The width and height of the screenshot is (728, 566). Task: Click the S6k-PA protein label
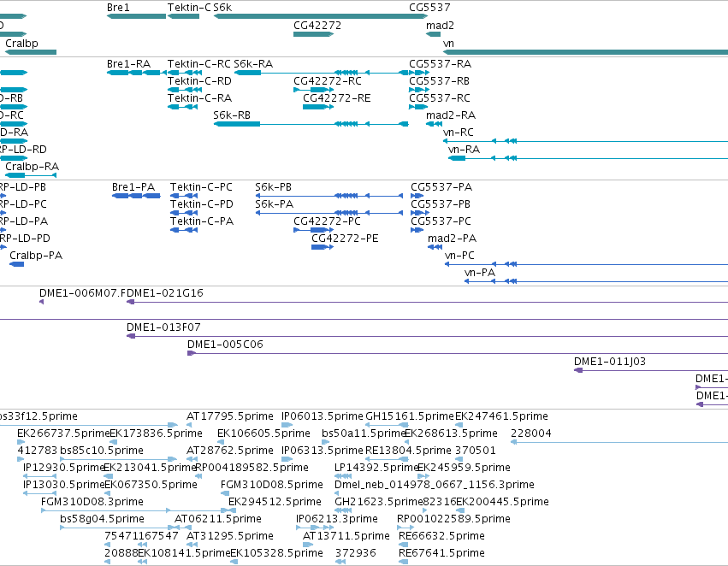tap(274, 204)
